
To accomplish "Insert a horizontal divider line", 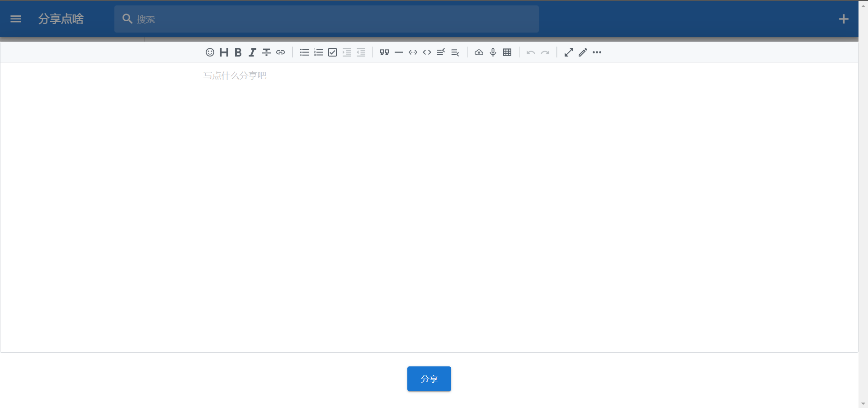I will click(x=398, y=52).
